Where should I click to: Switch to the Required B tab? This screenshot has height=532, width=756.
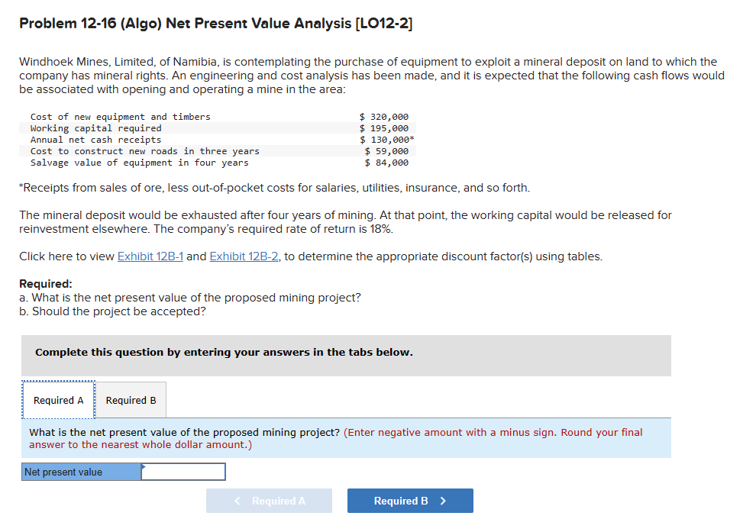point(130,399)
